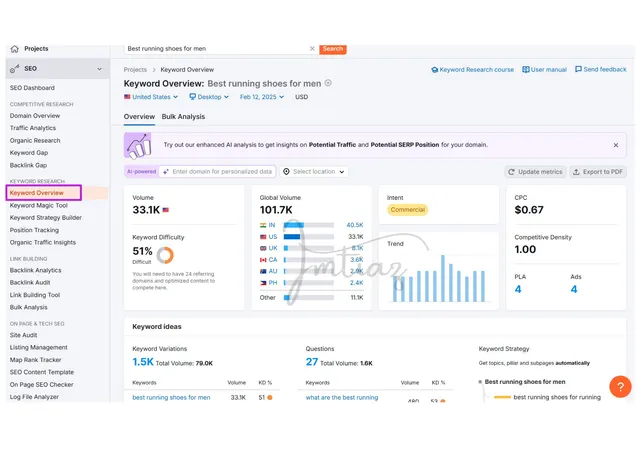Viewport: 640px width, 452px height.
Task: Open 'what are the best running' question link
Action: click(x=342, y=398)
